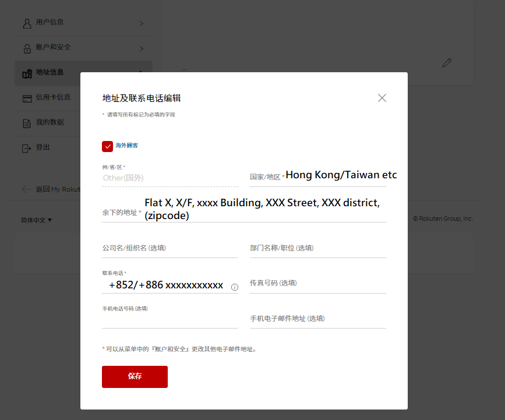This screenshot has width=505, height=420.
Task: Close the address edit dialog
Action: pyautogui.click(x=382, y=98)
